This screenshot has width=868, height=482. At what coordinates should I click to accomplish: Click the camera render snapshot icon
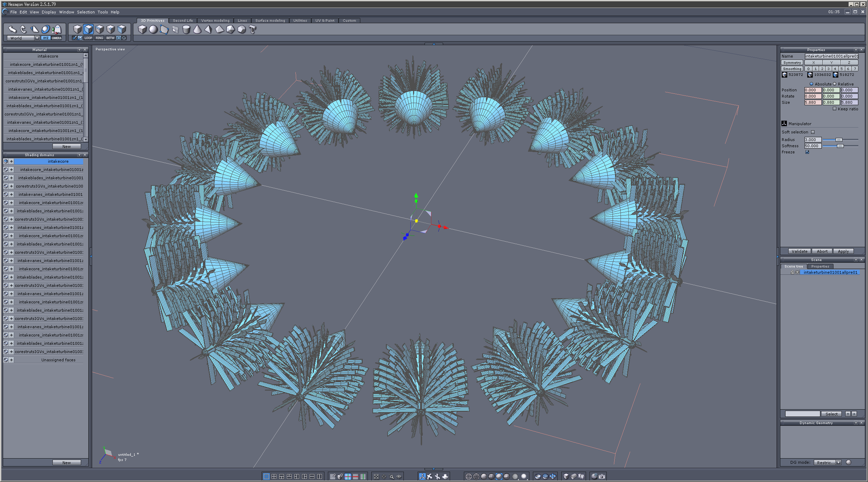602,476
